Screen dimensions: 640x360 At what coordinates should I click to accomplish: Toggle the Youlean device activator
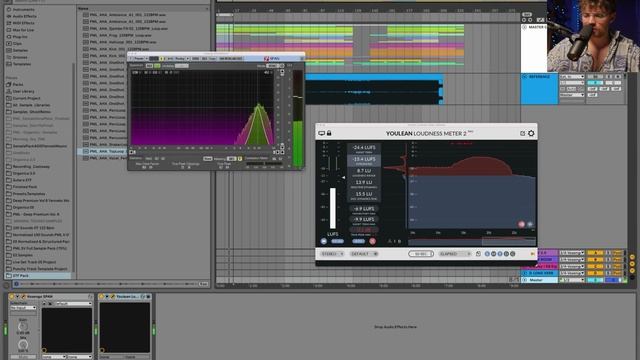coord(101,297)
